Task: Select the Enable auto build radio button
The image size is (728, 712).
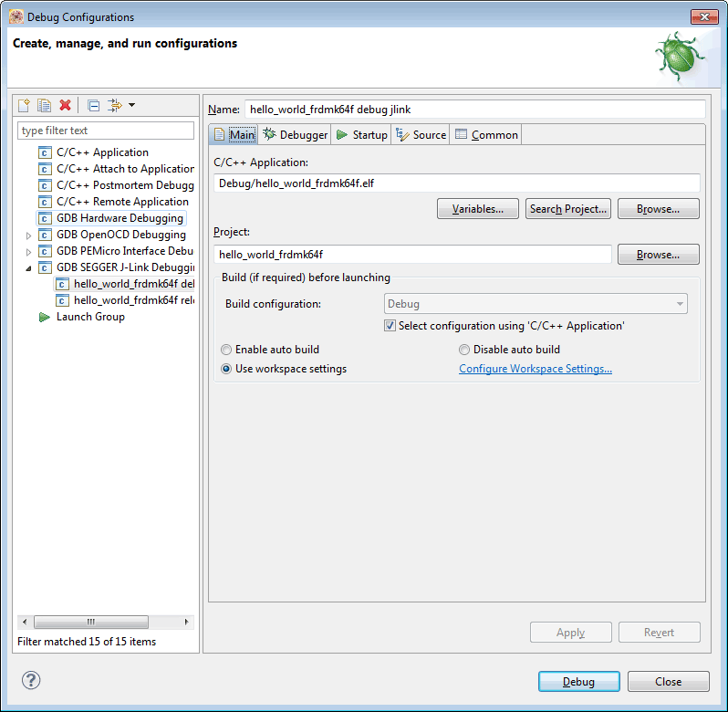Action: coord(226,350)
